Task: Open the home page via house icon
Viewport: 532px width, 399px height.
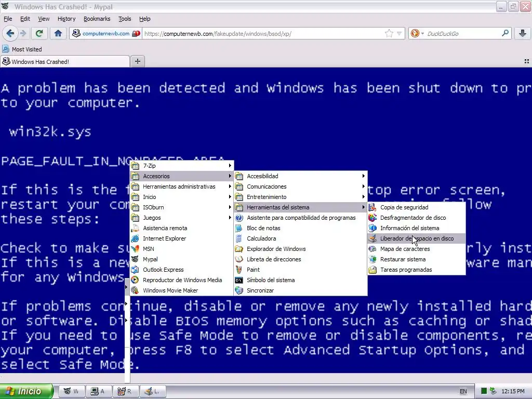Action: (x=58, y=33)
